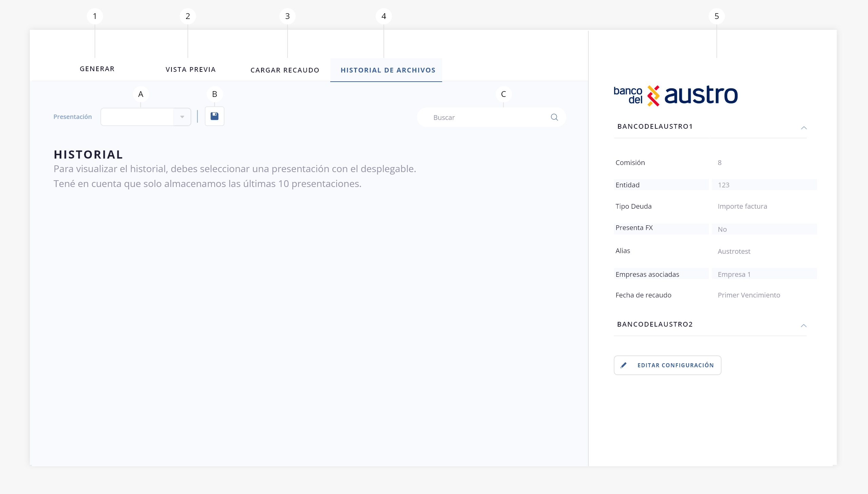This screenshot has width=868, height=494.
Task: Collapse the BANCODELAUSTRO1 section chevron
Action: (804, 128)
